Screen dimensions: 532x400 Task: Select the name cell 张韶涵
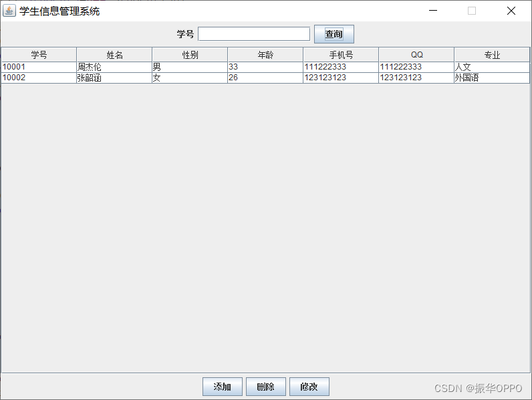[114, 78]
